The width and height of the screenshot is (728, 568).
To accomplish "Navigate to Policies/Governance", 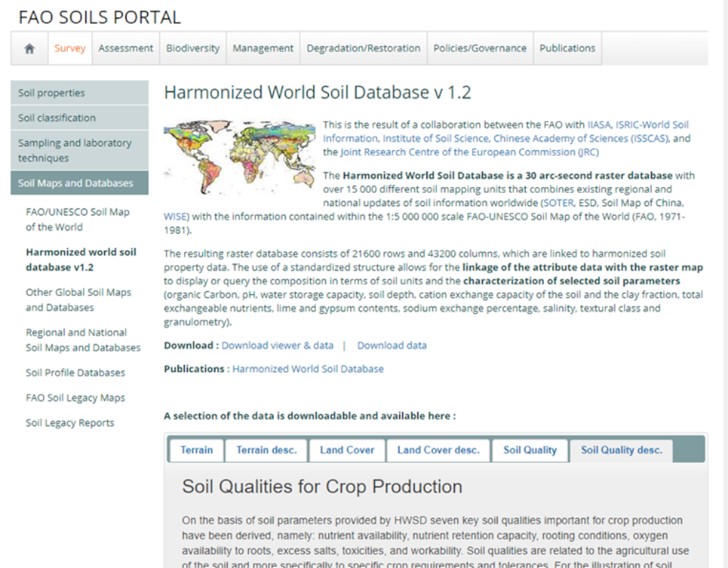I will (x=480, y=48).
